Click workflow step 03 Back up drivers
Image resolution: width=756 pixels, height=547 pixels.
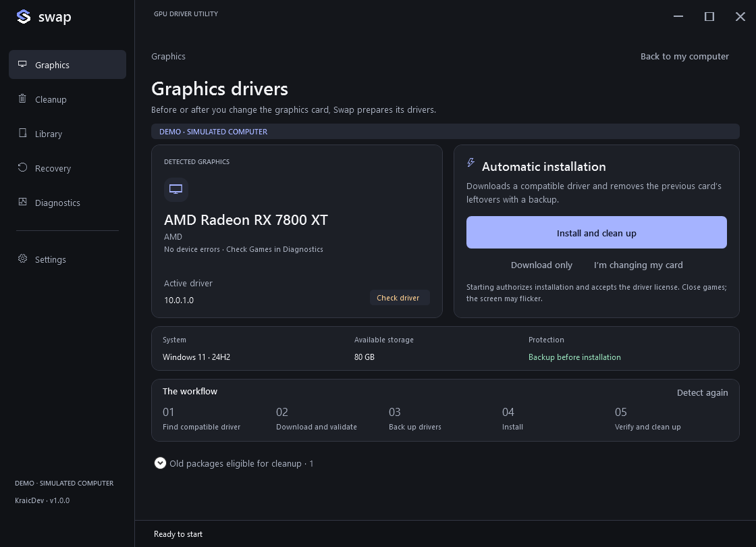(414, 419)
